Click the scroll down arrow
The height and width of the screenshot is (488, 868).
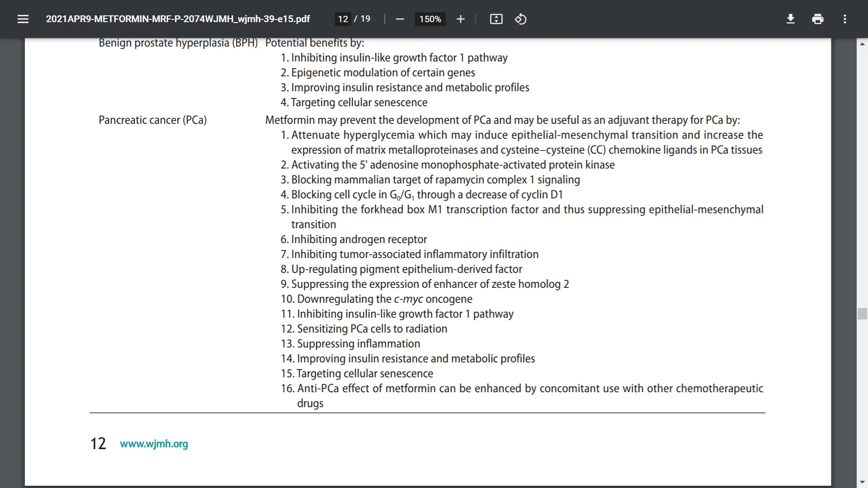[862, 482]
